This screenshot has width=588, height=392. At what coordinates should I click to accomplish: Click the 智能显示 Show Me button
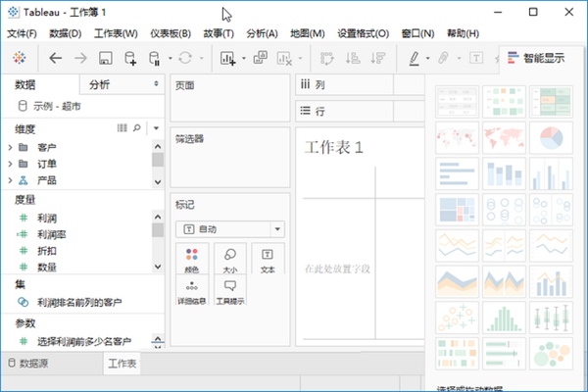coord(535,58)
